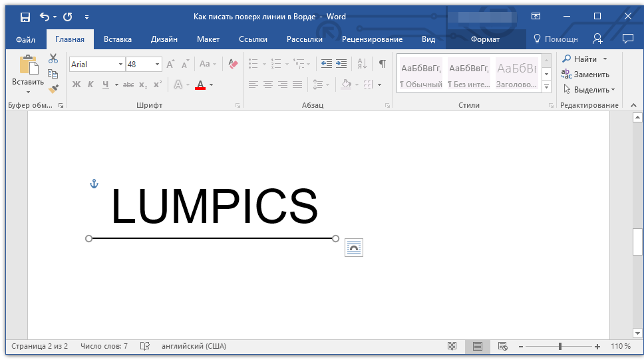644x360 pixels.
Task: Expand the font size 48 dropdown
Action: tap(158, 65)
